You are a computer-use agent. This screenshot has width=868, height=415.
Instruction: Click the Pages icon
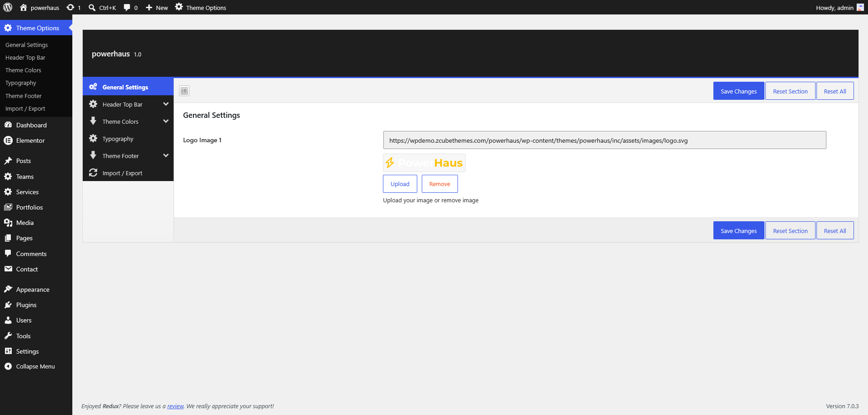click(x=8, y=238)
